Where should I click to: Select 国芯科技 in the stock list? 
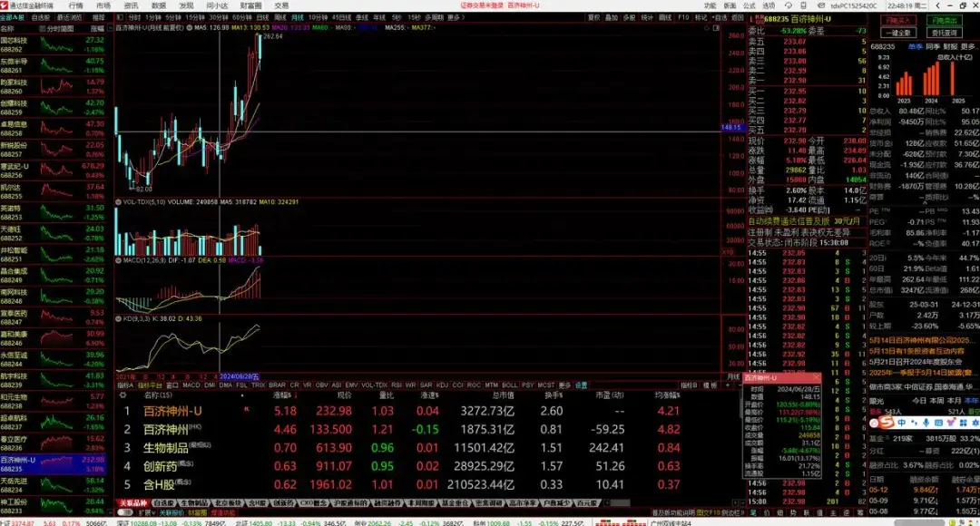[54, 44]
